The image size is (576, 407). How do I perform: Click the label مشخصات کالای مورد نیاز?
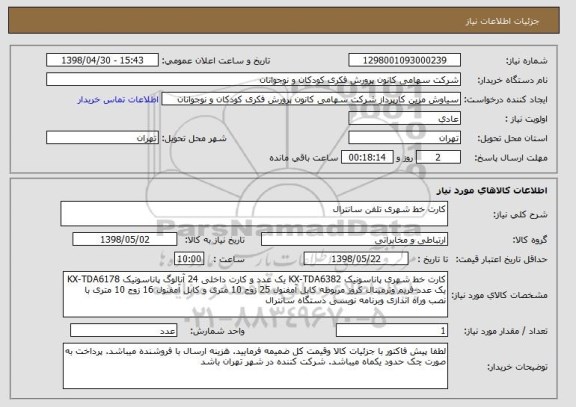click(x=499, y=295)
